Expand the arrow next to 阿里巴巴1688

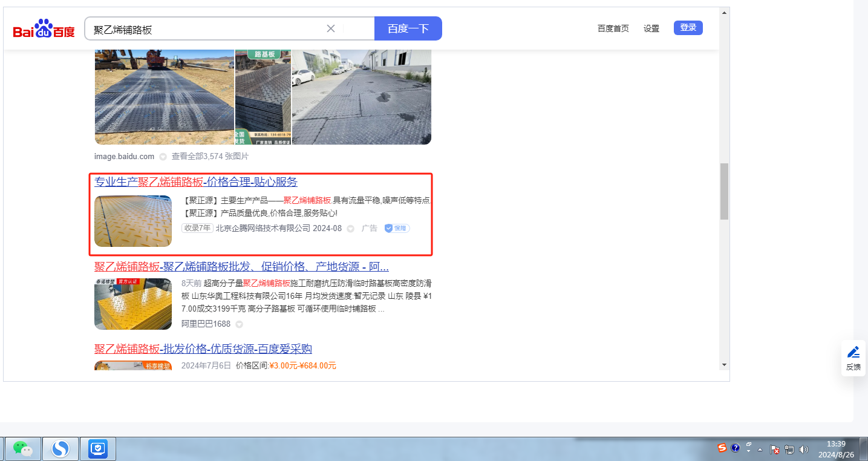tap(239, 324)
